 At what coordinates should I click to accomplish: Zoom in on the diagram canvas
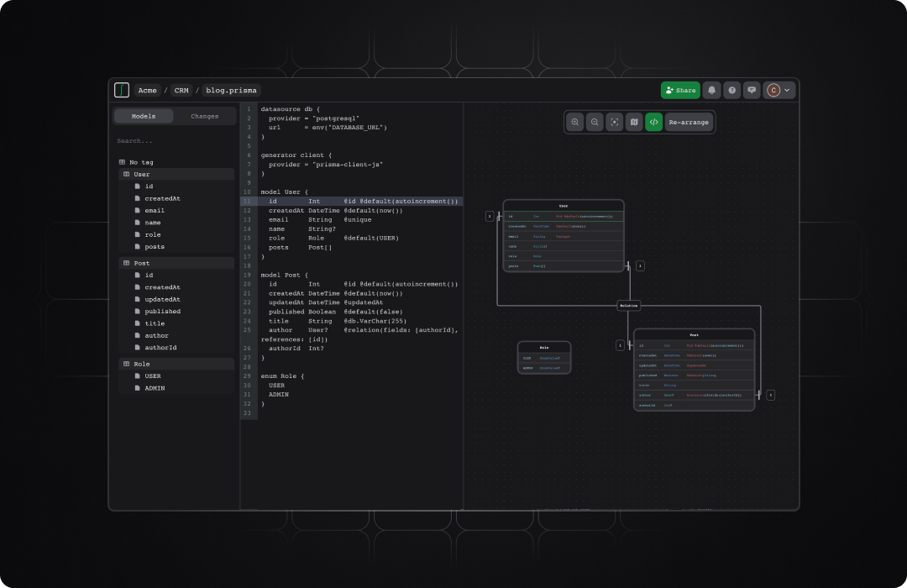pyautogui.click(x=575, y=122)
